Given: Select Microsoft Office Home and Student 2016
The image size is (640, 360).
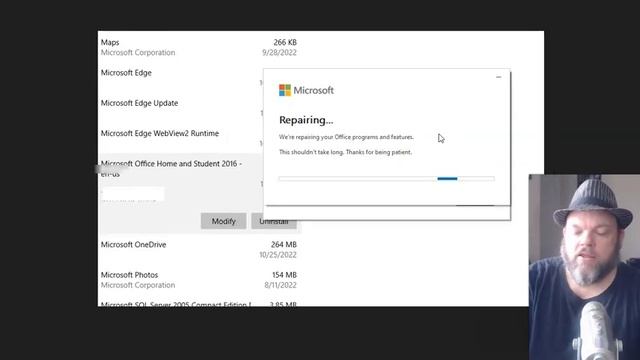Looking at the screenshot, I should [x=171, y=168].
